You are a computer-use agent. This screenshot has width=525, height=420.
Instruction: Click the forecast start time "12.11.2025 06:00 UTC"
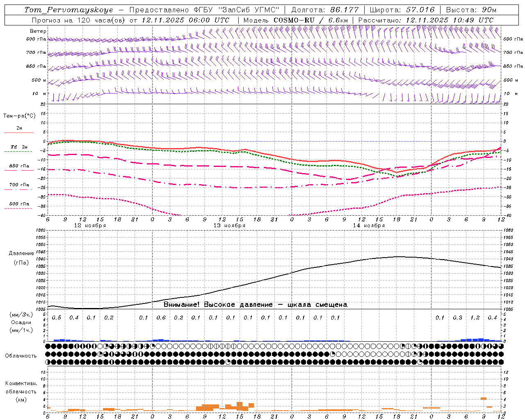click(185, 20)
